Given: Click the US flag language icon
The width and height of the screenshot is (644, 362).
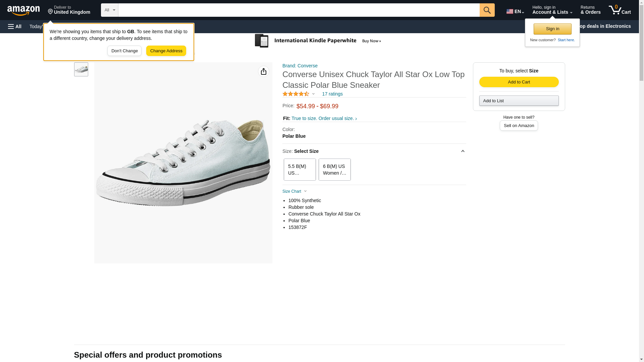Looking at the screenshot, I should point(510,11).
